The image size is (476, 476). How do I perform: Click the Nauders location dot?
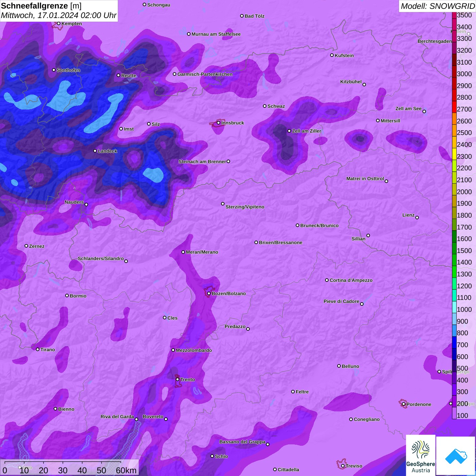86,205
